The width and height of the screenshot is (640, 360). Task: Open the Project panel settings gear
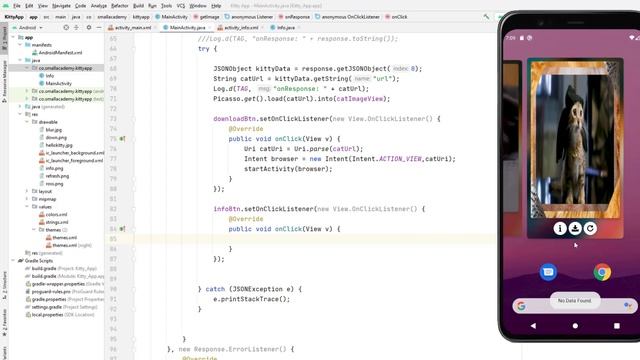[x=89, y=28]
